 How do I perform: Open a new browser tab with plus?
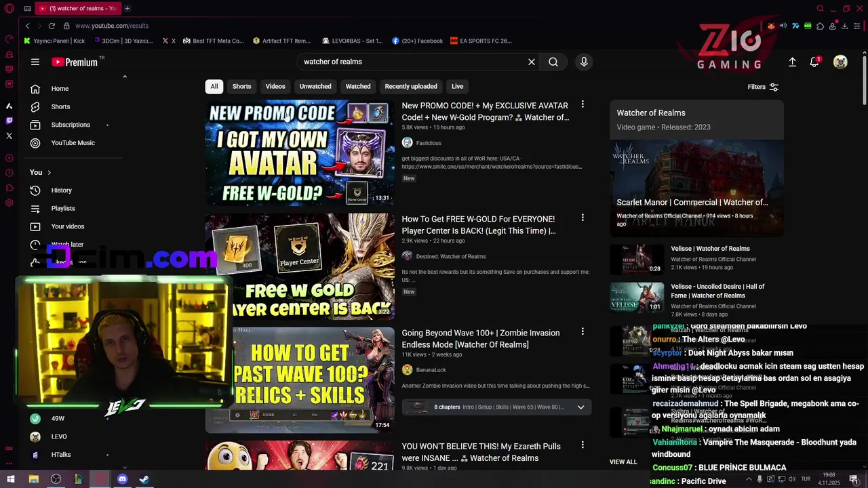point(127,8)
